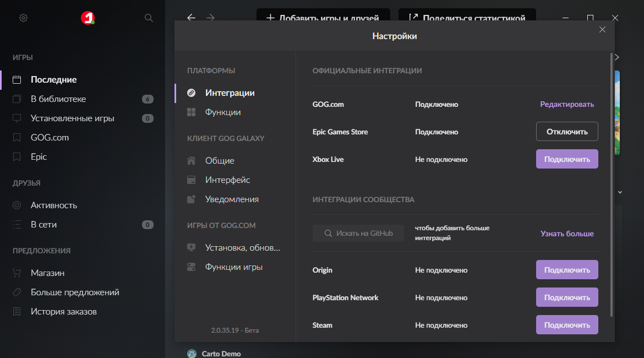Click the search magnifier icon in sidebar
Screen dimensions: 644x358
click(x=149, y=18)
